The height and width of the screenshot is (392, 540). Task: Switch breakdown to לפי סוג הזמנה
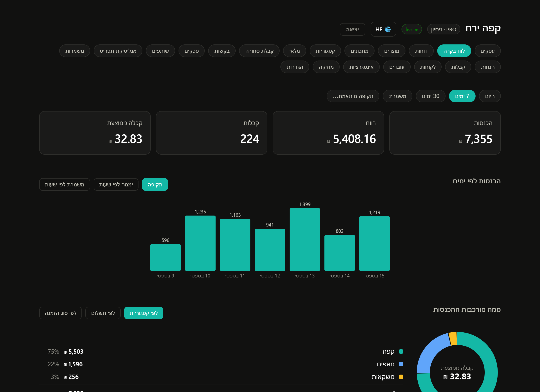pyautogui.click(x=61, y=313)
